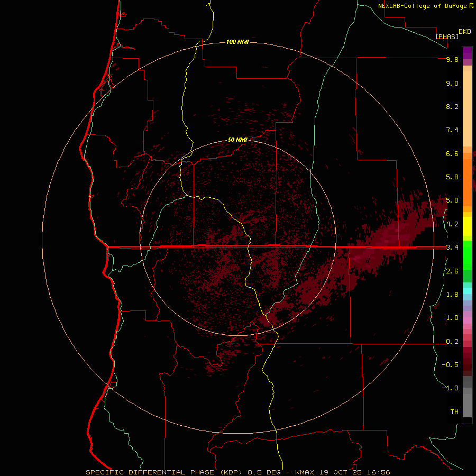Screen dimensions: 476x476
Task: Click the 1.8 scale value
Action: point(452,295)
